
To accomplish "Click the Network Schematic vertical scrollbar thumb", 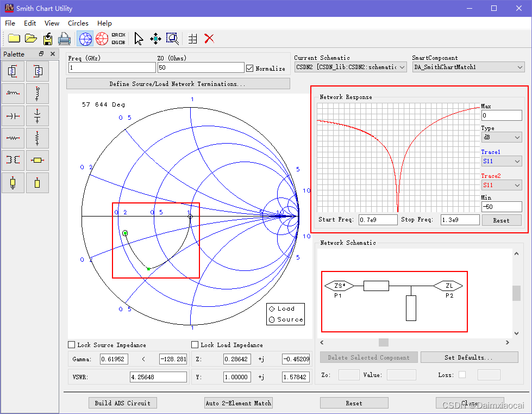I will click(x=516, y=293).
